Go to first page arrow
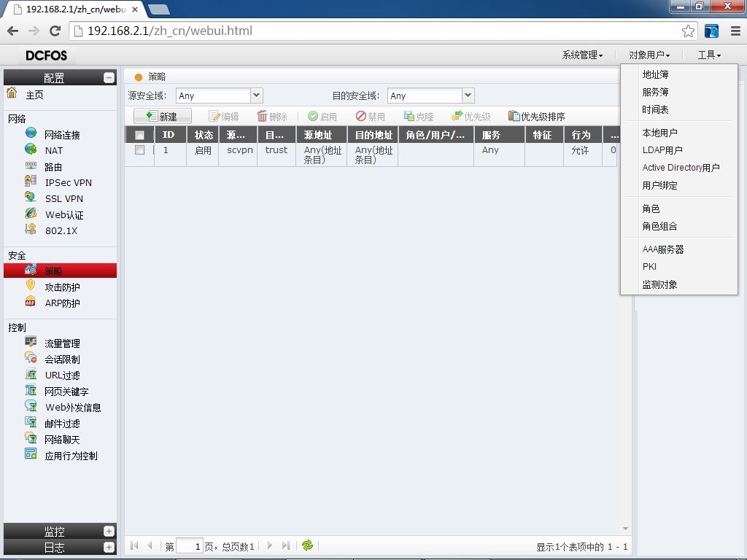The width and height of the screenshot is (747, 560). coord(134,545)
